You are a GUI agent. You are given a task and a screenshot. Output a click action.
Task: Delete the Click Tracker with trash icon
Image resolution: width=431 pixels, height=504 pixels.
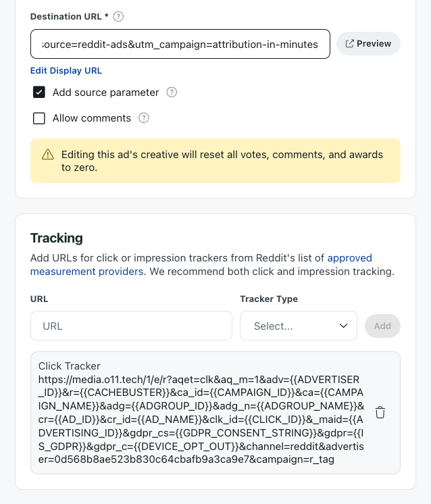point(380,412)
